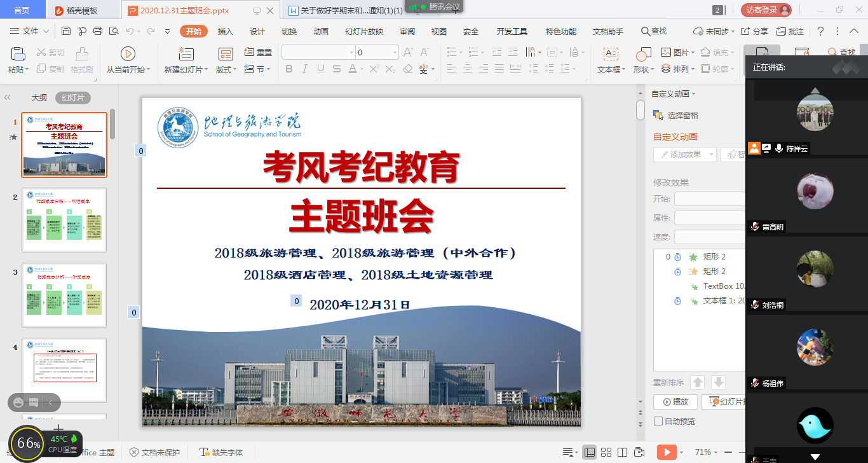Image resolution: width=868 pixels, height=463 pixels.
Task: Select slide 2 thumbnail in the panel
Action: tap(64, 219)
